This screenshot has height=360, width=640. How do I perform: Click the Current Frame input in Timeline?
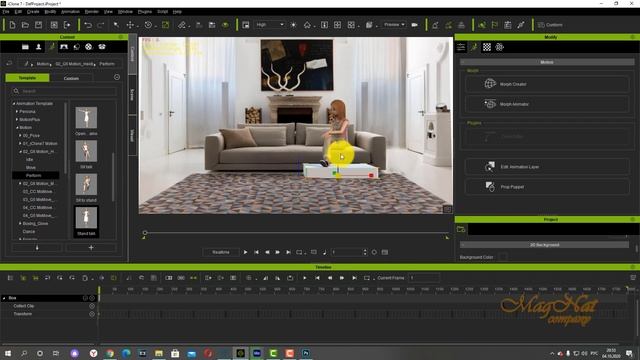pos(424,278)
